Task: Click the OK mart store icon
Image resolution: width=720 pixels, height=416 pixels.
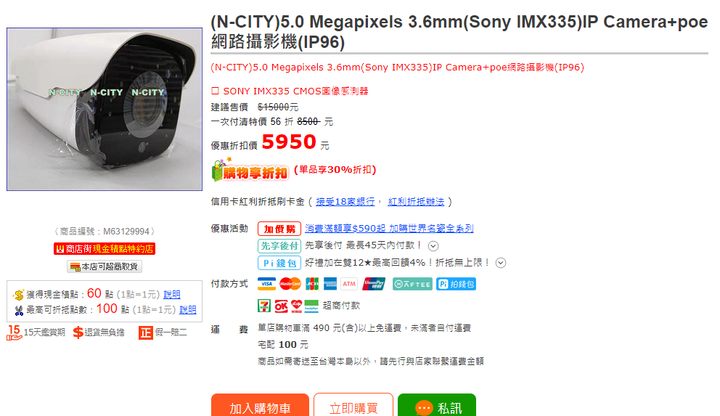Action: coord(281,305)
